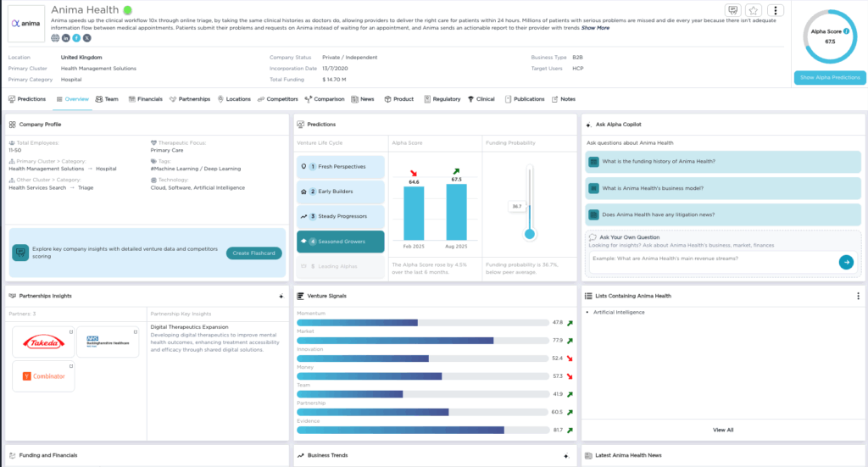Open the three-dot menu beside the star
Screen dimensions: 868x467
tap(775, 10)
